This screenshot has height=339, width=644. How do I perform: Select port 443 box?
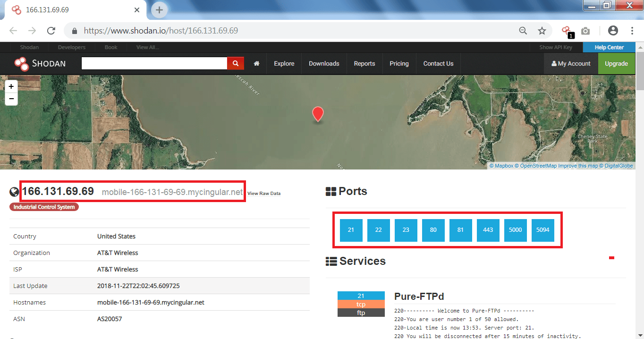488,230
